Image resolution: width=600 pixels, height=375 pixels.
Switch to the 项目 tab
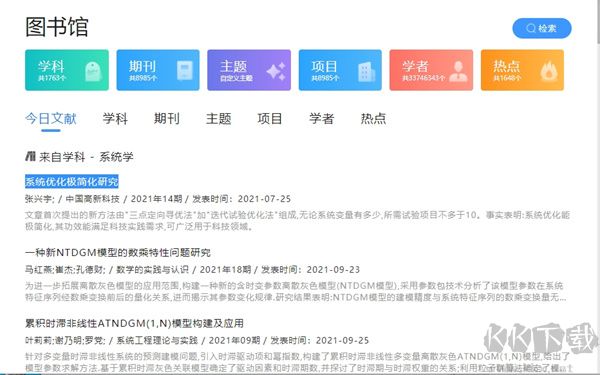coord(270,119)
